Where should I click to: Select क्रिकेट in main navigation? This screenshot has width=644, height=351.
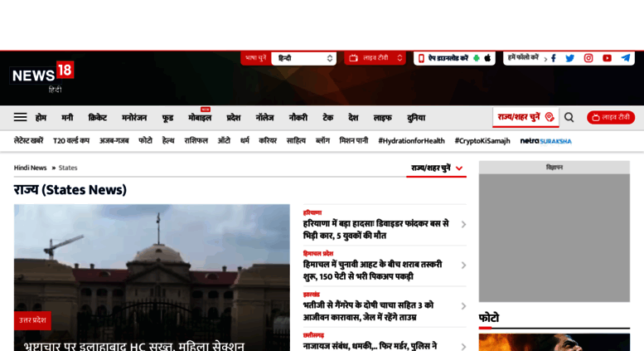[97, 118]
